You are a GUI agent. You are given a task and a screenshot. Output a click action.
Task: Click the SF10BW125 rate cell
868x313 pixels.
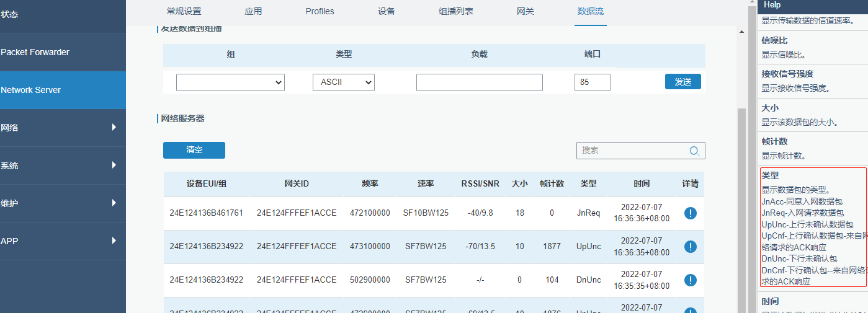[x=426, y=213]
